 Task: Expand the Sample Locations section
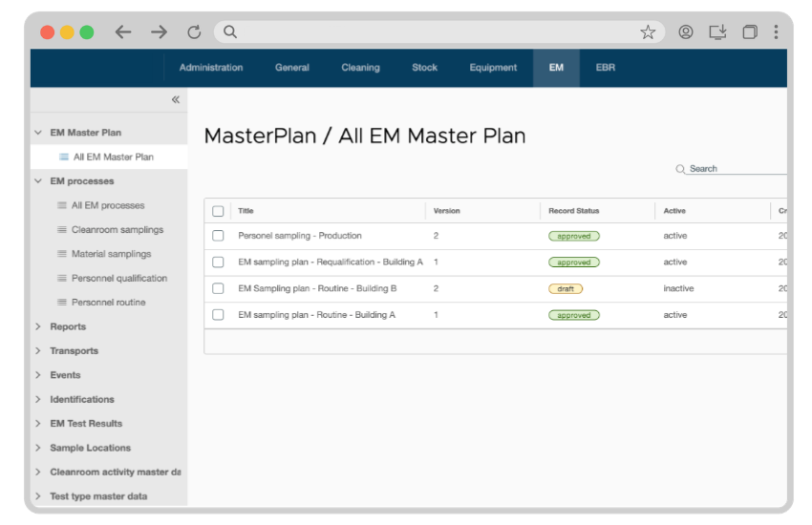38,448
